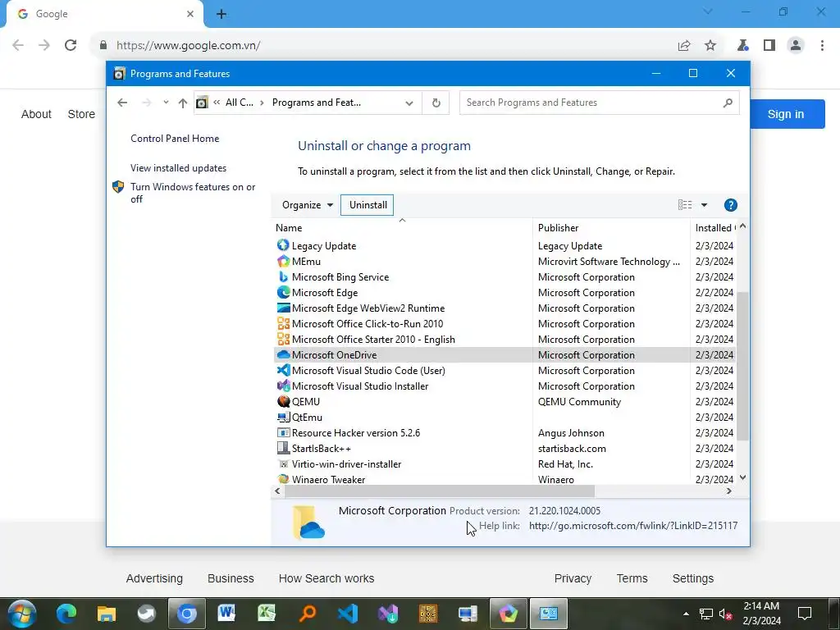Sort by the Publisher column header
The image size is (840, 630).
tap(611, 228)
